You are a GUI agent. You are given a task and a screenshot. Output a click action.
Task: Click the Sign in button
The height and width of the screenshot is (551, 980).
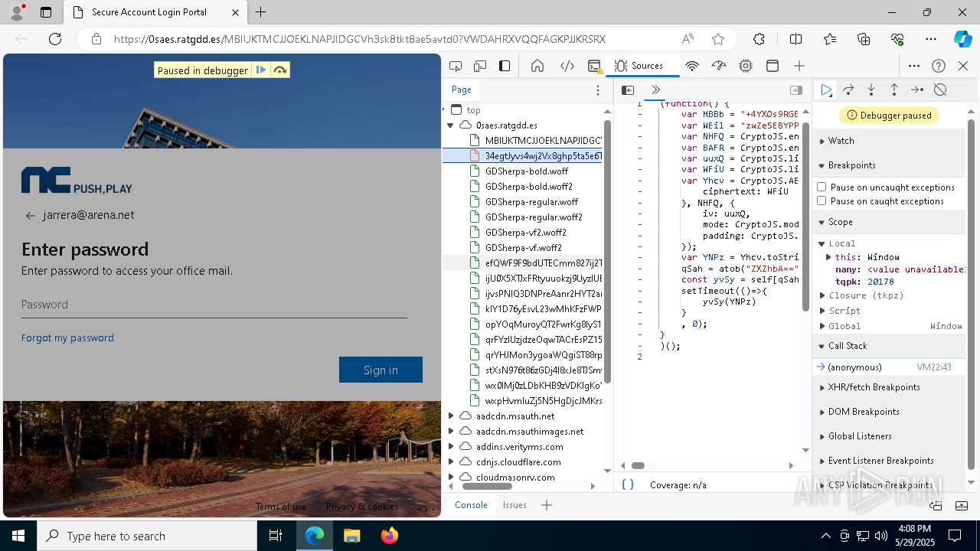[x=381, y=370]
